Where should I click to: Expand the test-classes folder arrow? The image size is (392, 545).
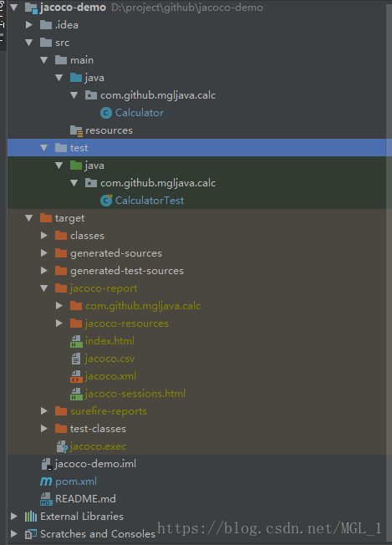click(43, 428)
